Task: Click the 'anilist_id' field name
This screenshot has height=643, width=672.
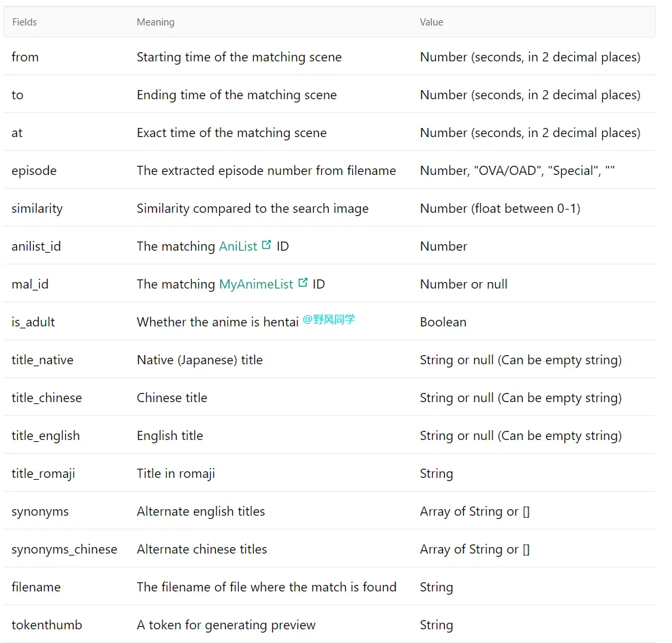Action: point(37,246)
